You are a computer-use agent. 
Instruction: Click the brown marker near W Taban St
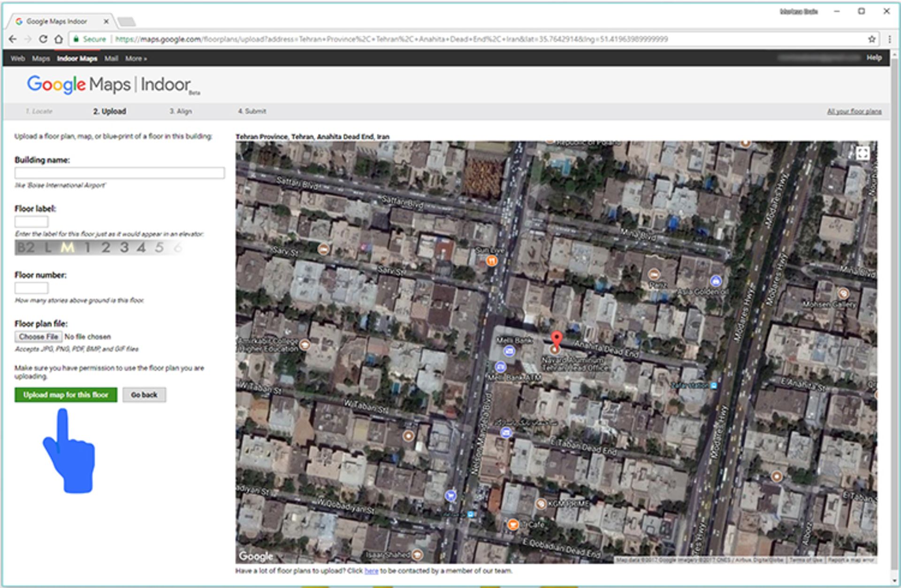pyautogui.click(x=408, y=436)
